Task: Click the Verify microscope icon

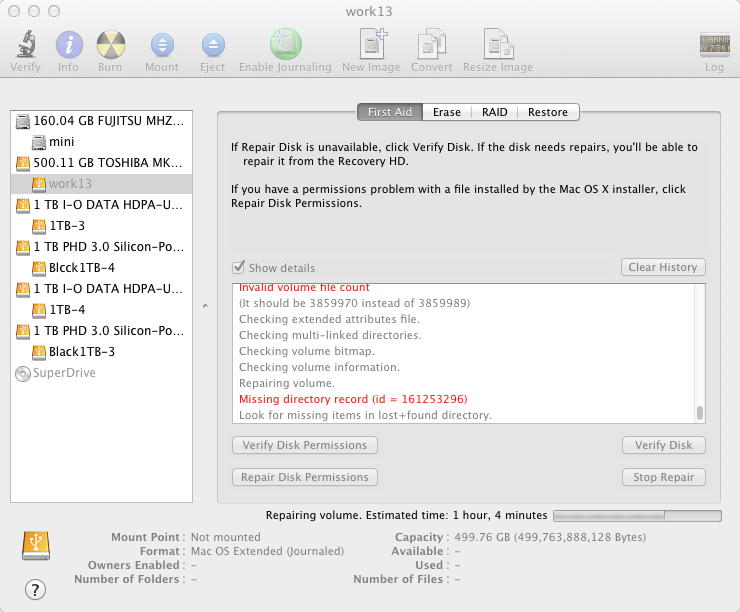Action: tap(26, 44)
